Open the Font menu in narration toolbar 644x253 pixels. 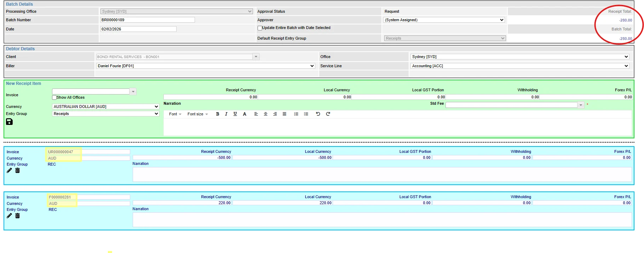pos(175,114)
